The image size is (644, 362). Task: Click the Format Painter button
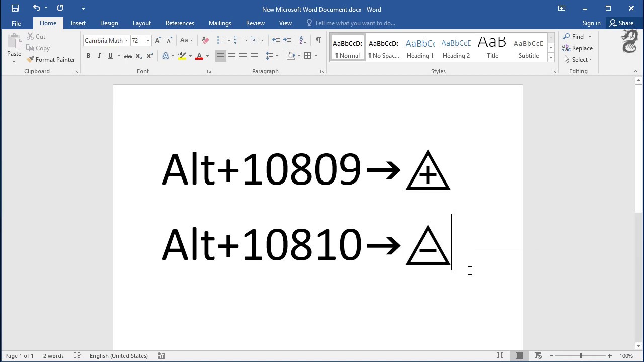51,59
